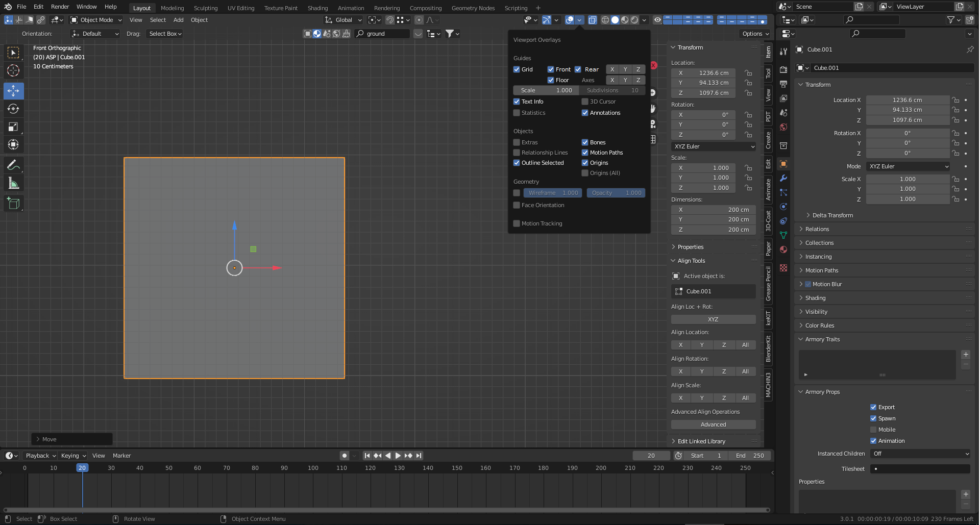
Task: Click the Advanced align button
Action: 714,424
